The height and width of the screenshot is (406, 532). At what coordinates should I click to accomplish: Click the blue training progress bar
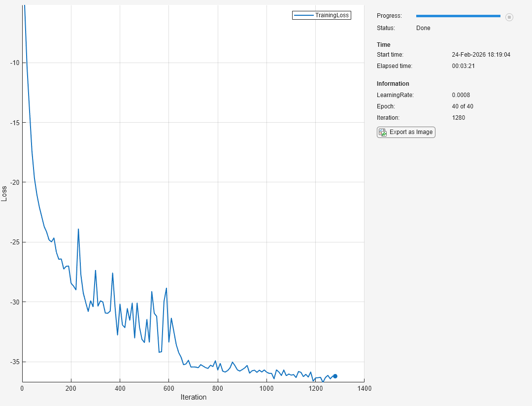tap(458, 16)
